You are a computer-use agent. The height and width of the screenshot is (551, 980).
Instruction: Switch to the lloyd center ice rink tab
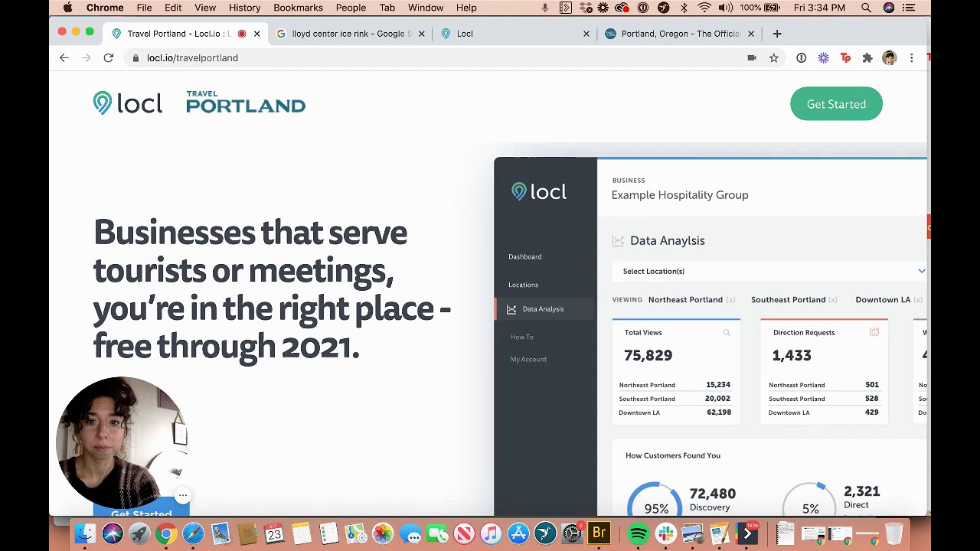(x=348, y=34)
